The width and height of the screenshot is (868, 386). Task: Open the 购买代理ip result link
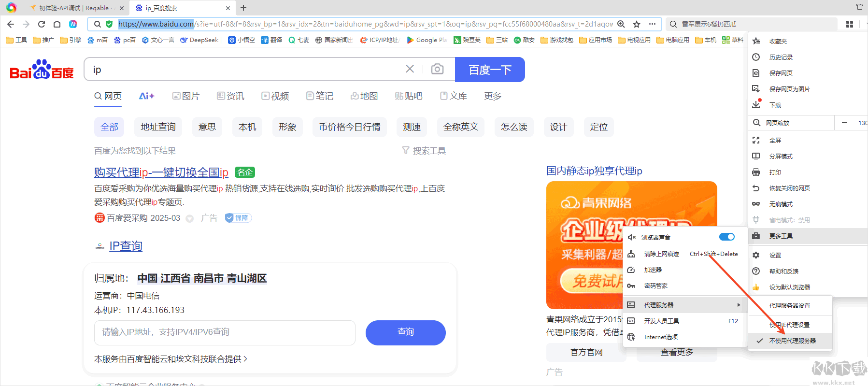[161, 172]
